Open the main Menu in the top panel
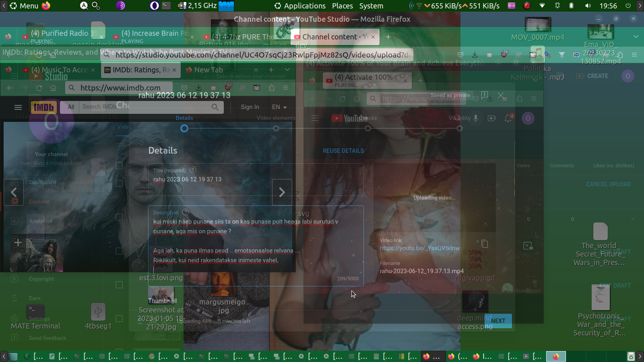 click(x=24, y=6)
